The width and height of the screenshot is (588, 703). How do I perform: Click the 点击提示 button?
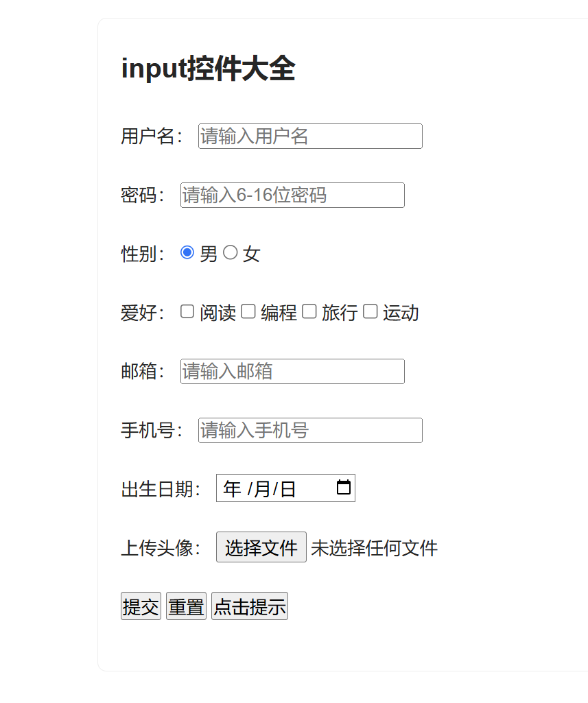(250, 606)
